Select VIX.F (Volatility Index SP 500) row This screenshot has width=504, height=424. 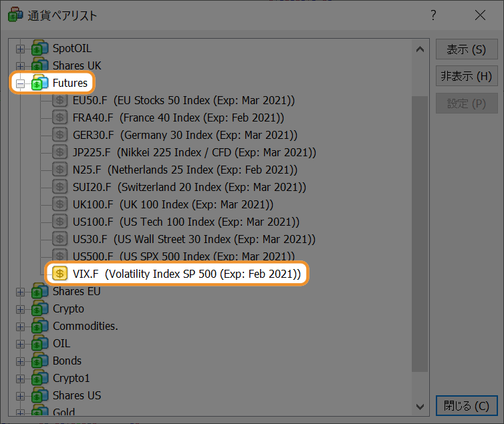point(186,274)
